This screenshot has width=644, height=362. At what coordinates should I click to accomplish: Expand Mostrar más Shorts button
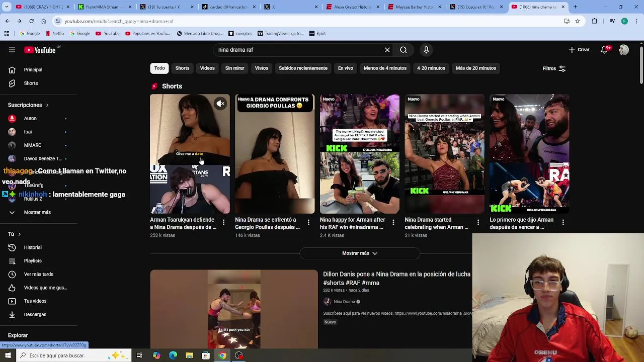pos(360,253)
